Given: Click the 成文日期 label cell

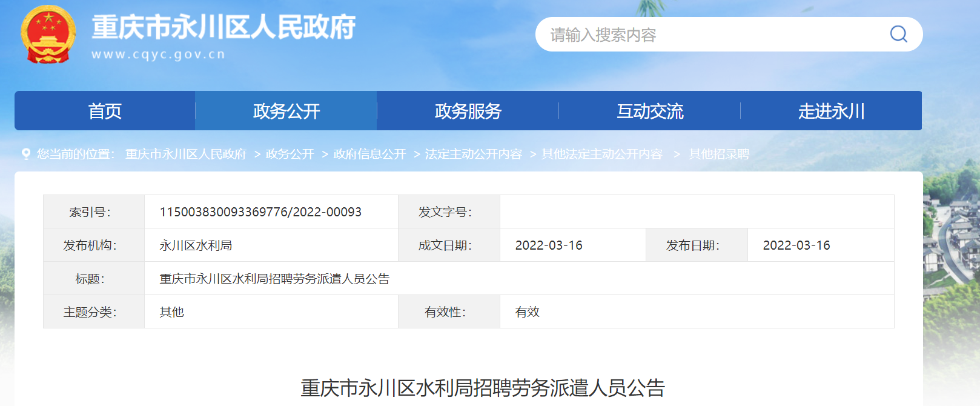Looking at the screenshot, I should point(449,245).
